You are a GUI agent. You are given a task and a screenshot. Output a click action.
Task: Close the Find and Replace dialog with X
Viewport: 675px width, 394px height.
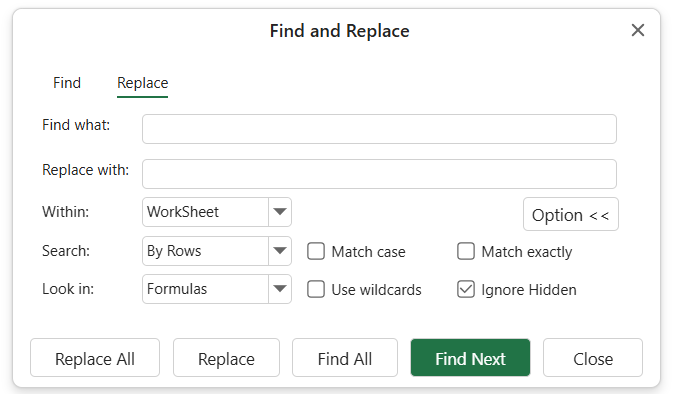[x=638, y=30]
